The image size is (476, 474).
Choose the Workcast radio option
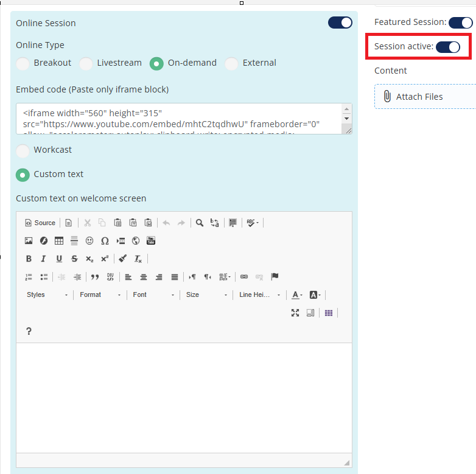[x=23, y=150]
